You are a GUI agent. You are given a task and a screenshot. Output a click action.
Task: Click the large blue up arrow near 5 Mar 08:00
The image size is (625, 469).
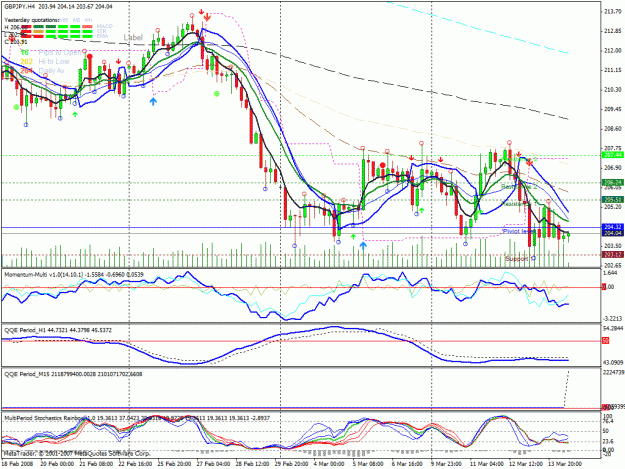[363, 245]
